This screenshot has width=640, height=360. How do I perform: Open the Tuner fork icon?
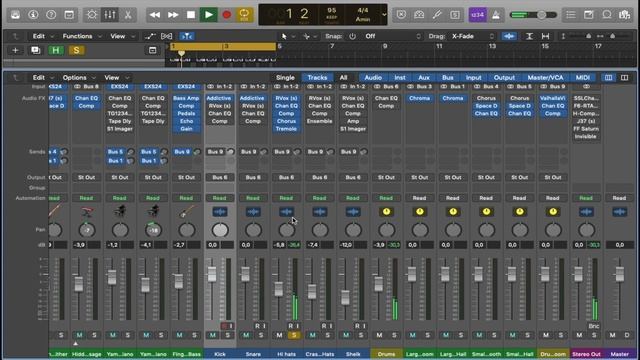tap(437, 15)
